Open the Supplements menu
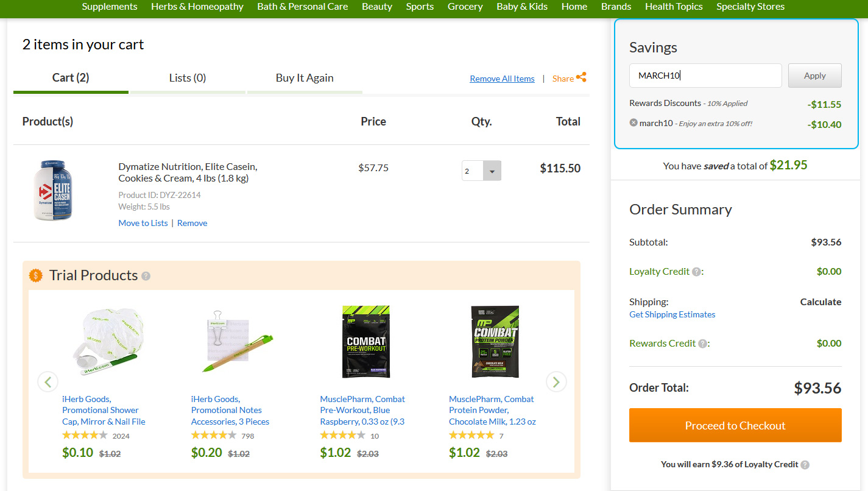Image resolution: width=868 pixels, height=491 pixels. pos(110,7)
